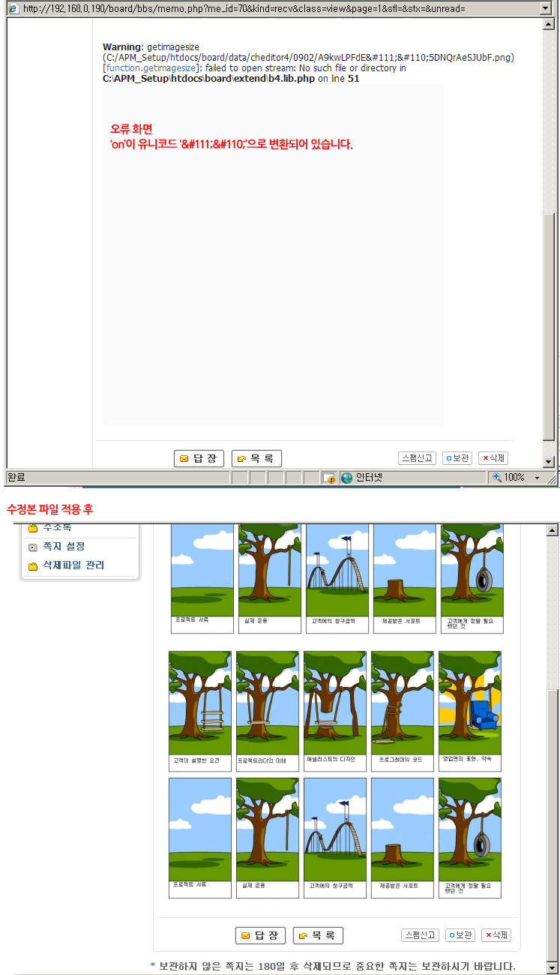The height and width of the screenshot is (975, 560).
Task: Open the 영업맨의 표현, 약속 armchair panel
Action: click(470, 710)
